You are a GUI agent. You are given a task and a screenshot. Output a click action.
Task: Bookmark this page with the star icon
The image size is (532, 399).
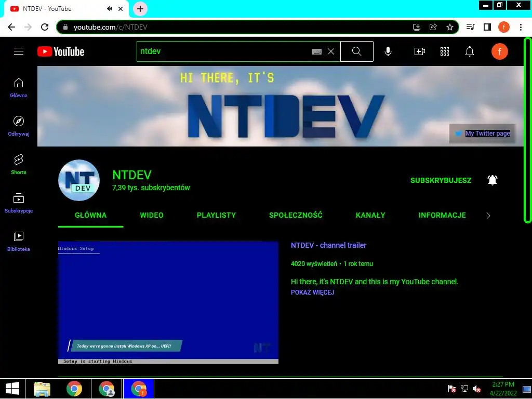click(x=450, y=27)
